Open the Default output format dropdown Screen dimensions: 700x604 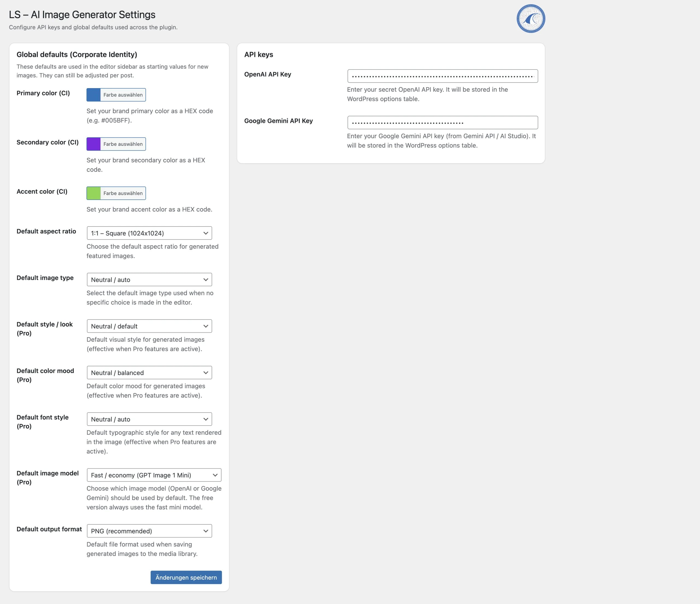(149, 531)
